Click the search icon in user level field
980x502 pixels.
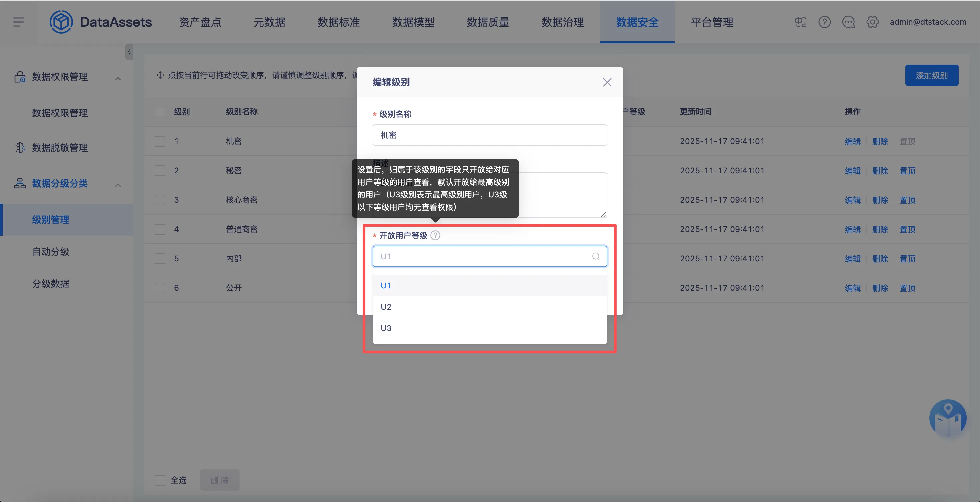point(596,256)
